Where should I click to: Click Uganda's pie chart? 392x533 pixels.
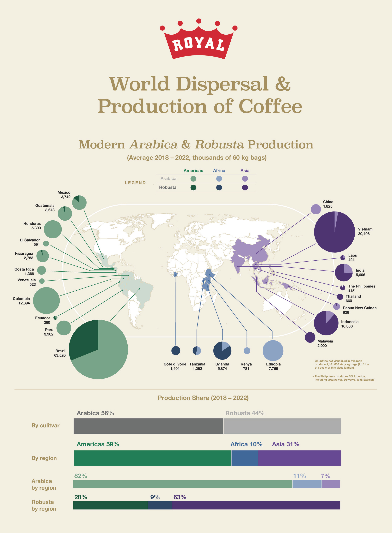(222, 350)
